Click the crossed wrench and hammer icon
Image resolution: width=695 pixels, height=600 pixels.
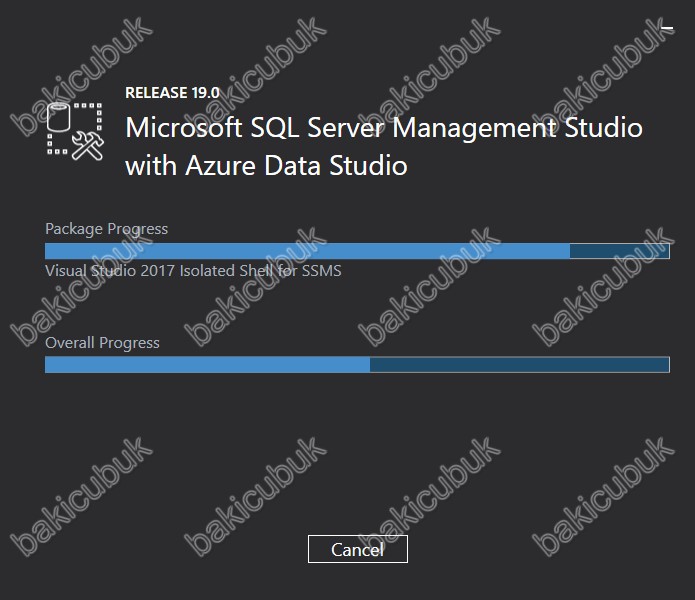[x=88, y=146]
